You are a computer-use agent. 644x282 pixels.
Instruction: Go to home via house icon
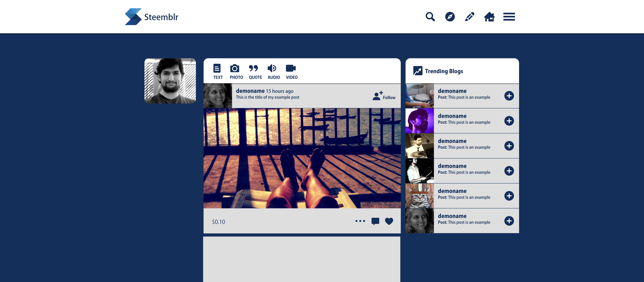tap(489, 17)
